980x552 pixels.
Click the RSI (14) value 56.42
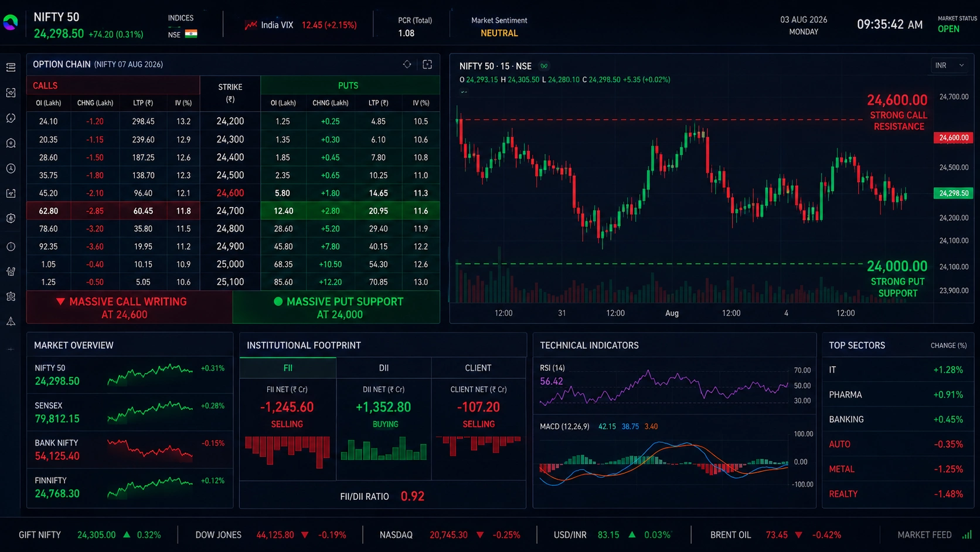(552, 381)
